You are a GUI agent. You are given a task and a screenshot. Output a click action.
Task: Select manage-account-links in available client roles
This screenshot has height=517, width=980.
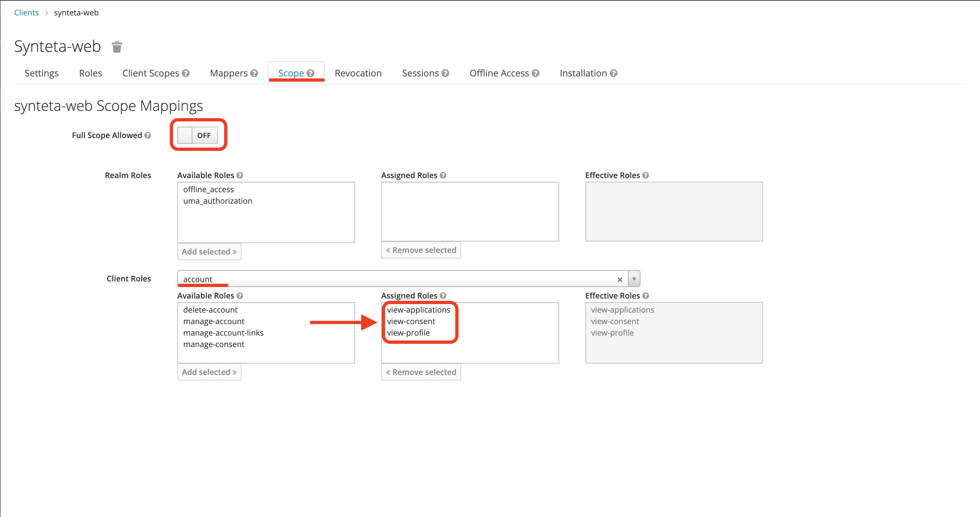point(223,333)
